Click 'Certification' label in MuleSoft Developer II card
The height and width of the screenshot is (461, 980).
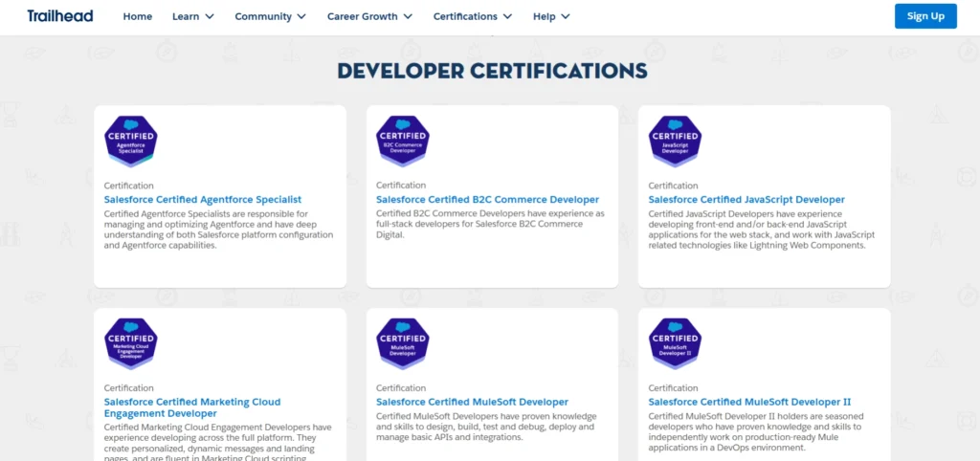[x=673, y=388]
